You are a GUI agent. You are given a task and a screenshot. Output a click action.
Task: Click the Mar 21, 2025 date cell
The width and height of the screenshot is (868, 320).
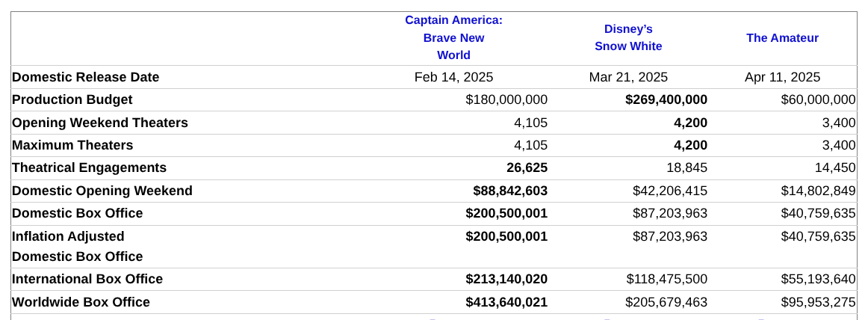[x=628, y=77]
